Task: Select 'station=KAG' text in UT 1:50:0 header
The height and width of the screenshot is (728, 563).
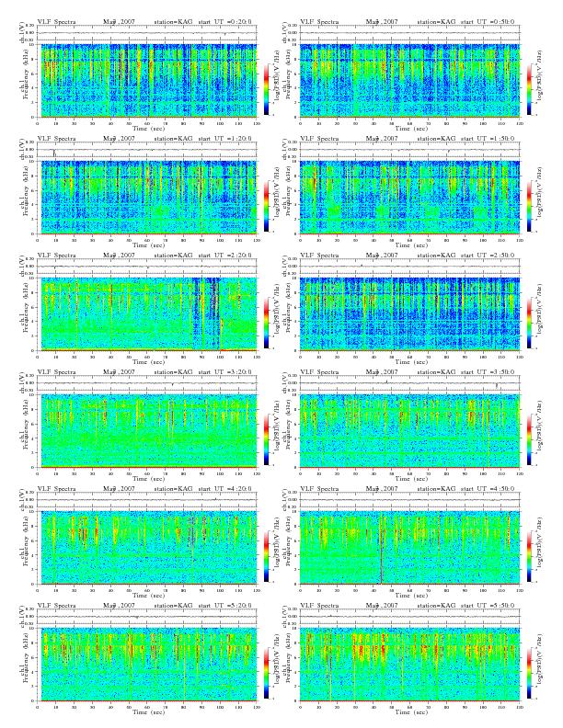Action: point(436,139)
